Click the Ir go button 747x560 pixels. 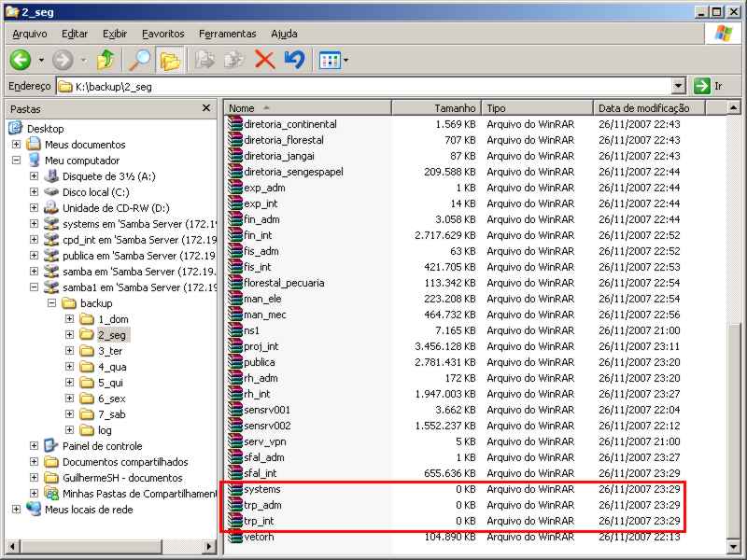pyautogui.click(x=709, y=86)
